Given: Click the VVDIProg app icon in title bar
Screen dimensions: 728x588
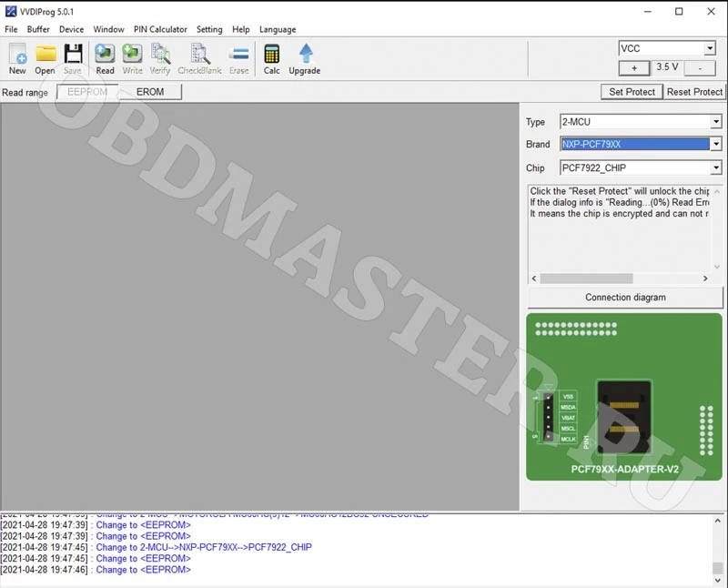Looking at the screenshot, I should pyautogui.click(x=11, y=11).
